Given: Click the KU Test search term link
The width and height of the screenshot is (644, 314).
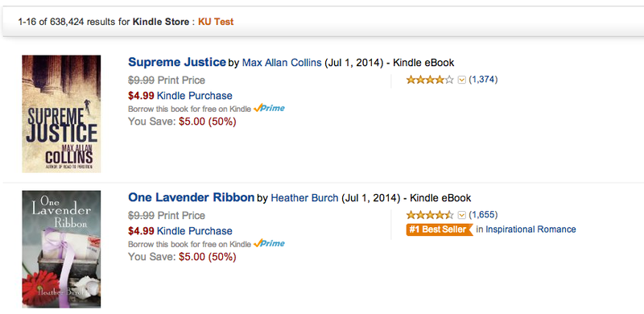Looking at the screenshot, I should pyautogui.click(x=216, y=22).
